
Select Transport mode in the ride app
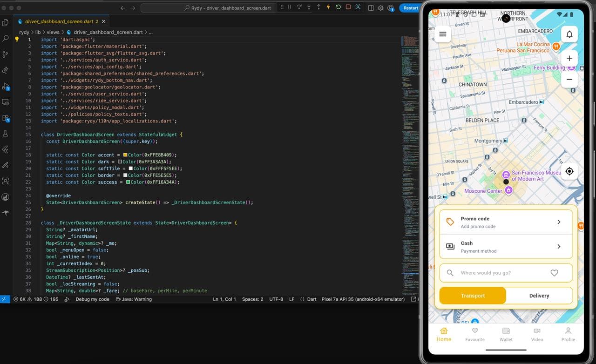[x=472, y=296]
